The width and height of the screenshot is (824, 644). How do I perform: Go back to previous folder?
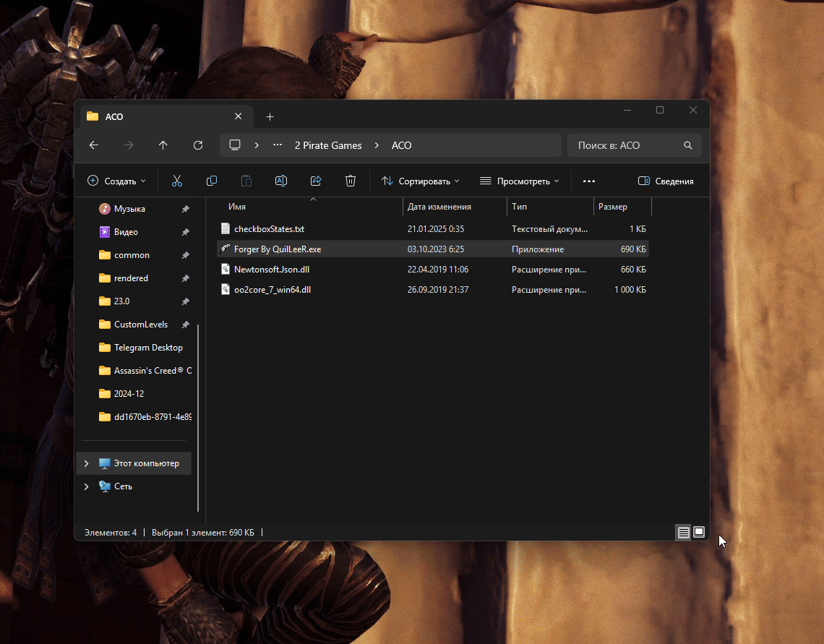pyautogui.click(x=94, y=145)
